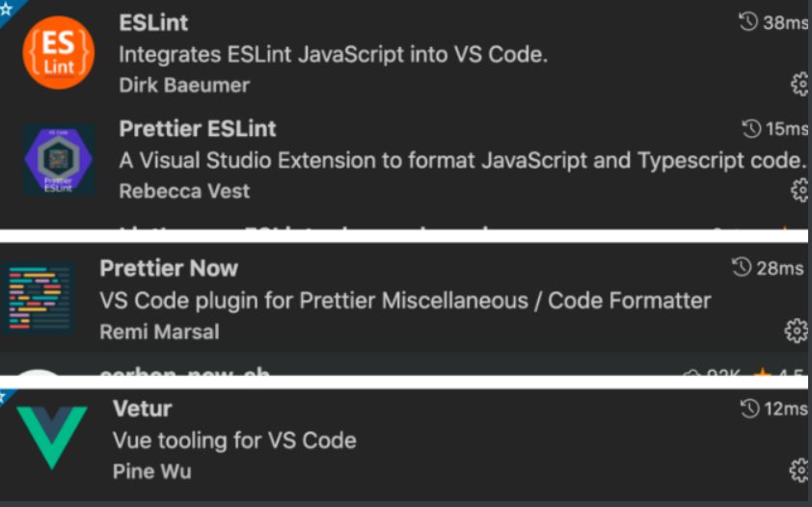The image size is (812, 507).
Task: Click the star badge on ESLint entry
Action: point(8,9)
